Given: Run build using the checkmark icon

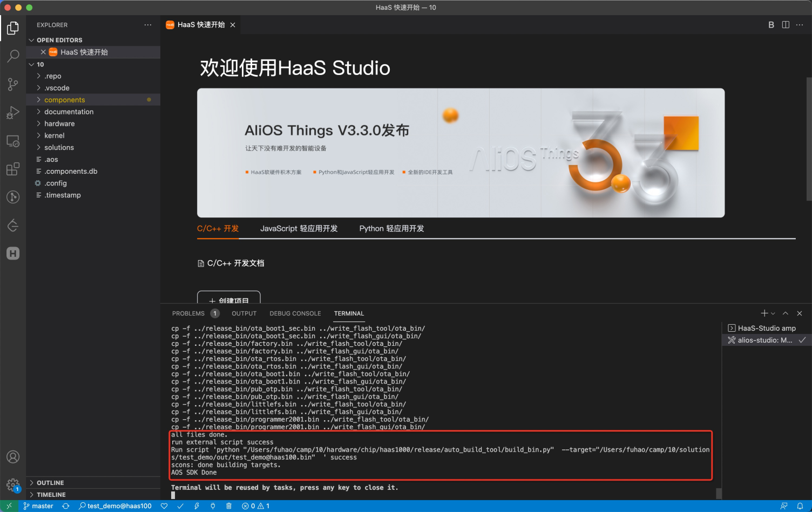Looking at the screenshot, I should click(180, 506).
